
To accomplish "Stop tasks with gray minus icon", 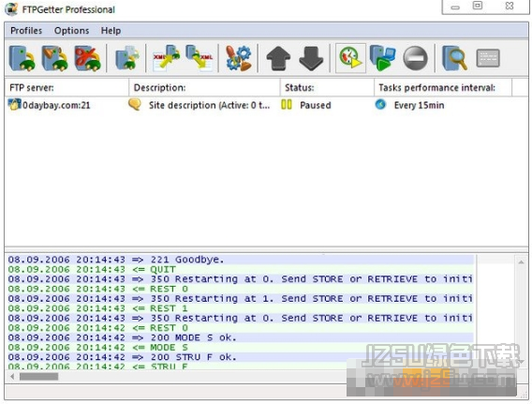I will 415,58.
